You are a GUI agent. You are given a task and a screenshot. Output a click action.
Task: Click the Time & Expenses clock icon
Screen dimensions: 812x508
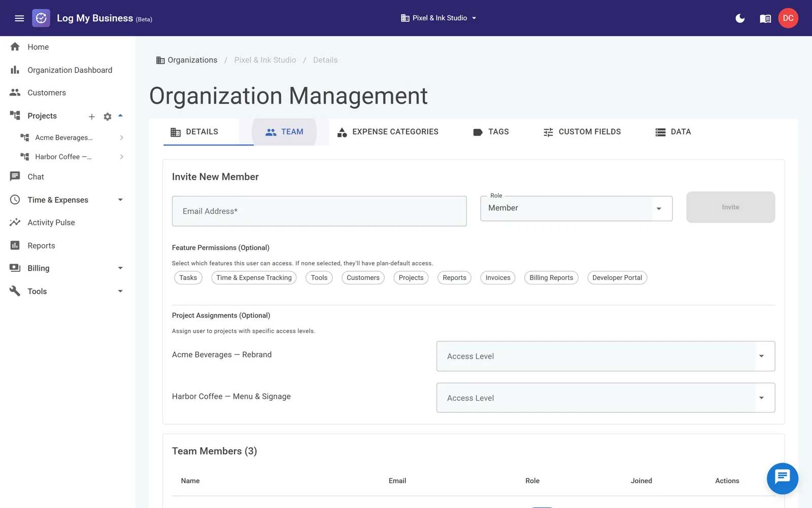click(15, 200)
